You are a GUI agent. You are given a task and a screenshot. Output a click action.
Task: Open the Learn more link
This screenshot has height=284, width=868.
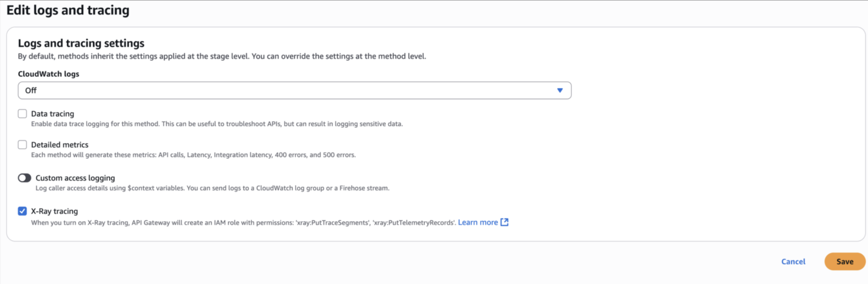point(477,222)
